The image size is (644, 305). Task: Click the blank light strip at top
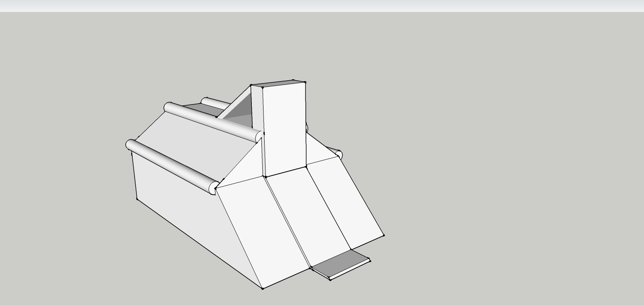323,6
